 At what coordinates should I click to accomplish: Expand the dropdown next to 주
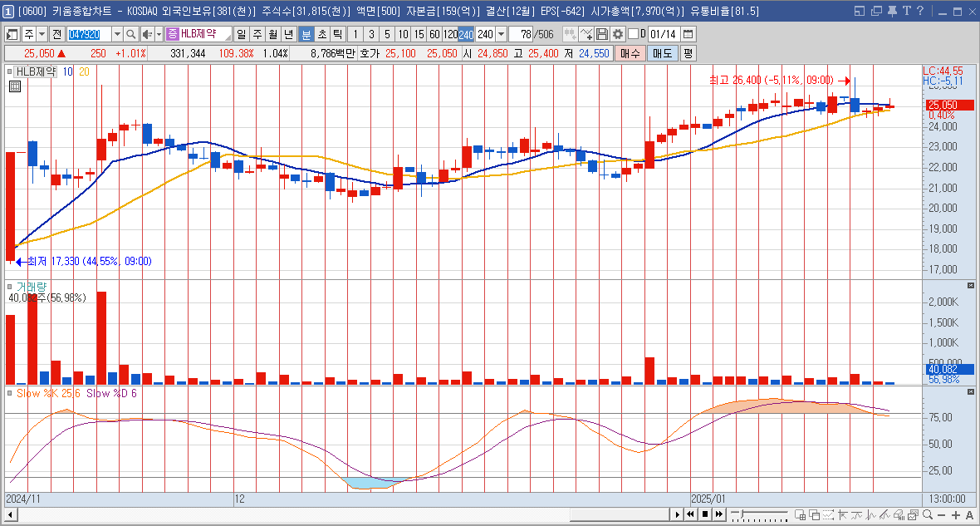(42, 34)
